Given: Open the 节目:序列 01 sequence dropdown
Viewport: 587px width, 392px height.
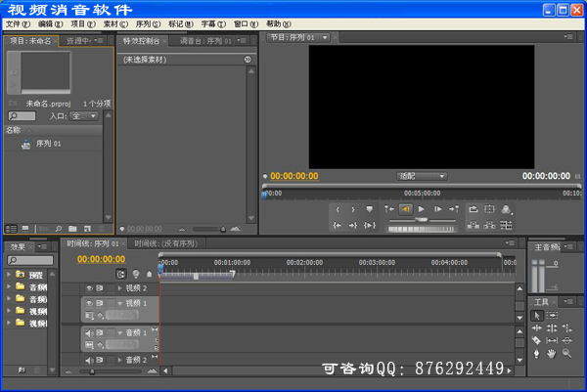Looking at the screenshot, I should coord(325,37).
